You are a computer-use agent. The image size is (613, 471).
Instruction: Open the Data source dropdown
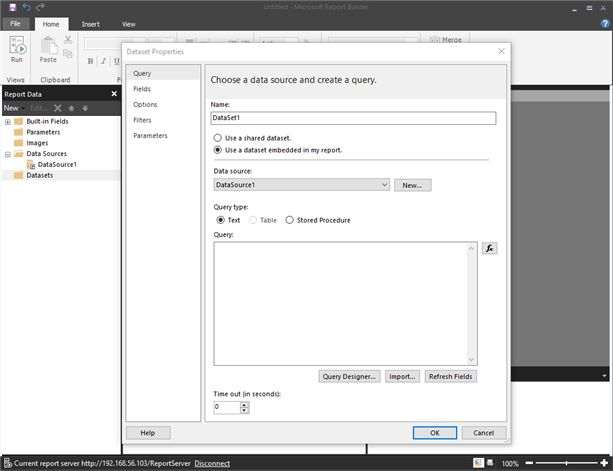[x=384, y=185]
